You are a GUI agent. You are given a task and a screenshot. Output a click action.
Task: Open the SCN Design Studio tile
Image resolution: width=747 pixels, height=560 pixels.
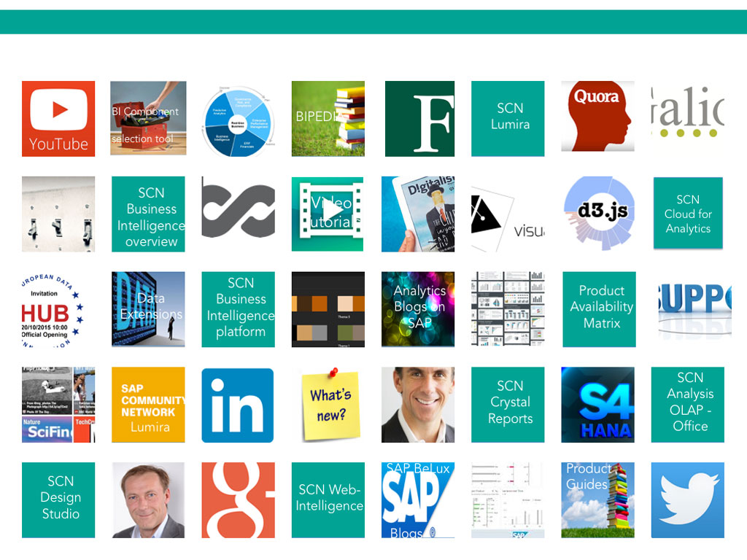[58, 500]
